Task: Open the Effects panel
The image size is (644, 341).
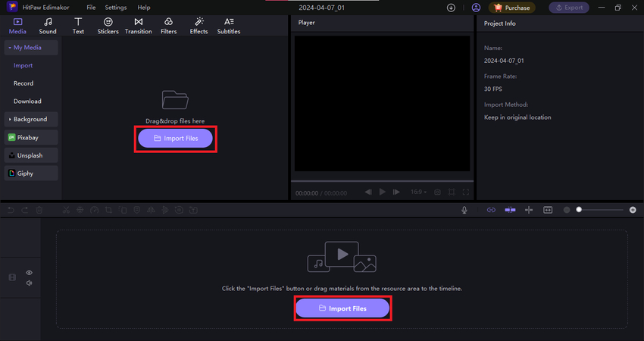Action: (x=199, y=26)
